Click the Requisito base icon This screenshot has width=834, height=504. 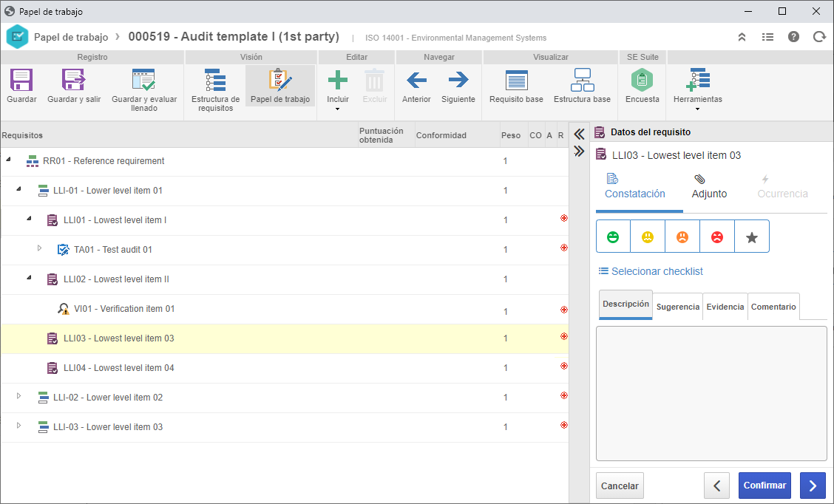[516, 81]
